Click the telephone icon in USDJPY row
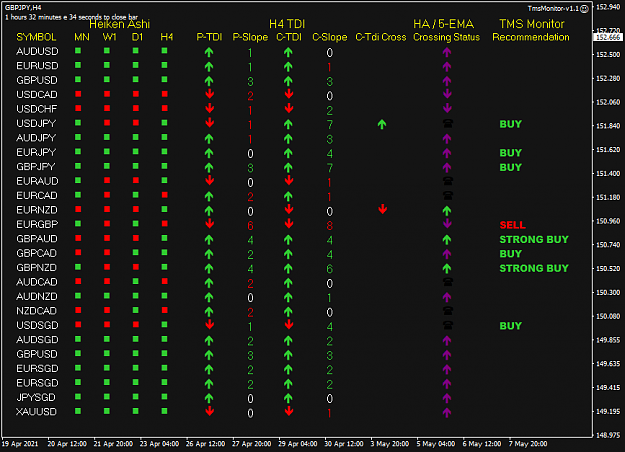The image size is (625, 452). click(x=448, y=124)
